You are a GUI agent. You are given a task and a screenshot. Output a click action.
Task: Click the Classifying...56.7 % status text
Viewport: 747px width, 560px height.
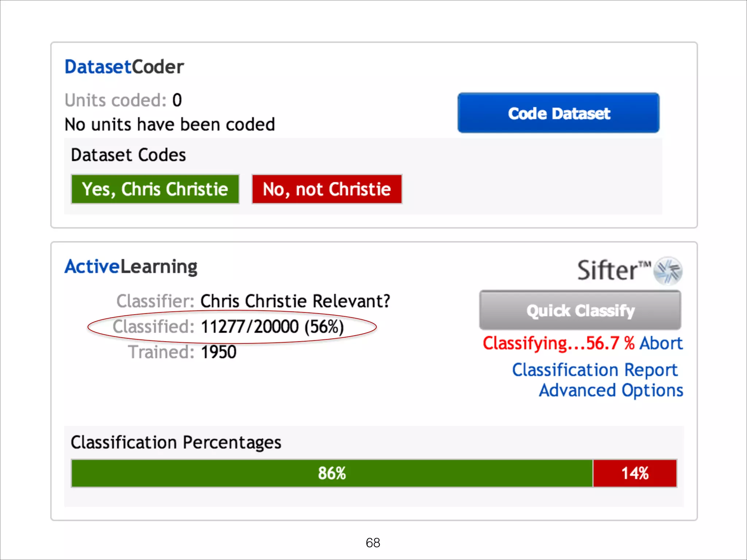pos(558,343)
